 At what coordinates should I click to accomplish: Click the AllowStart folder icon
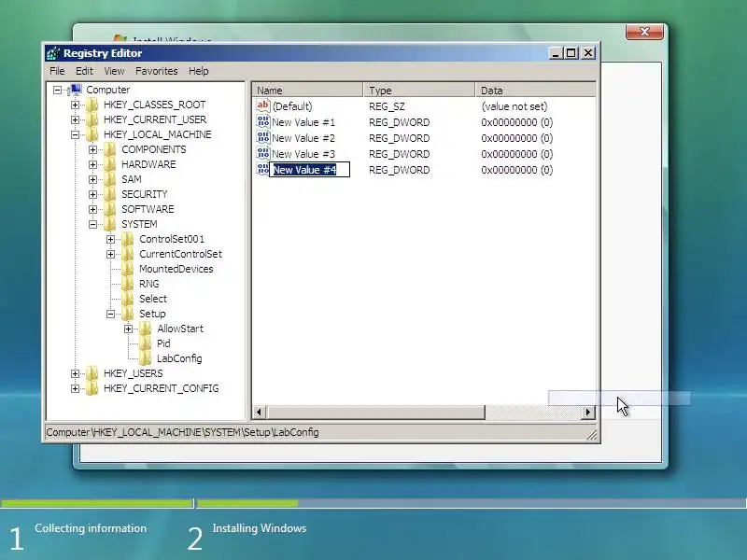146,329
